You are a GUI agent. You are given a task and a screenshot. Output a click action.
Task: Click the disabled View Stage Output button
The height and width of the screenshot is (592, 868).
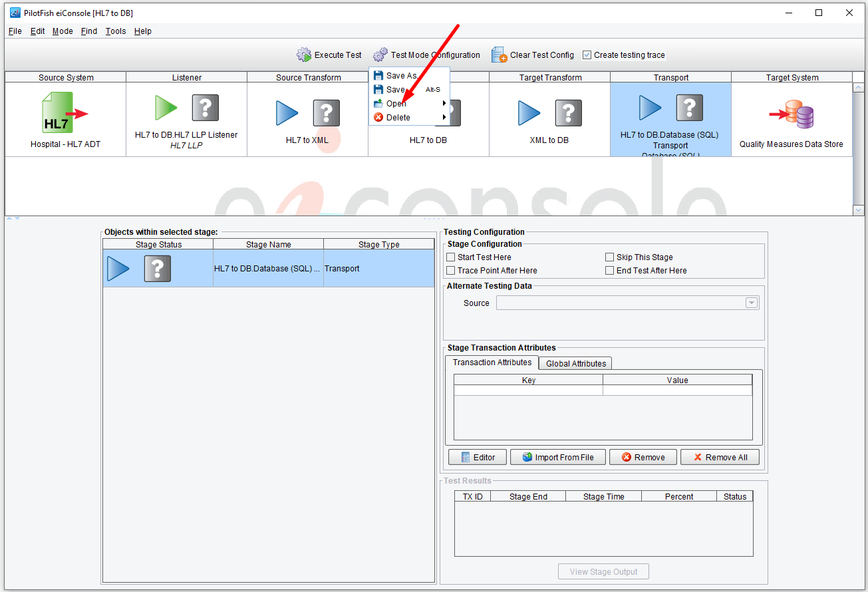click(x=604, y=572)
